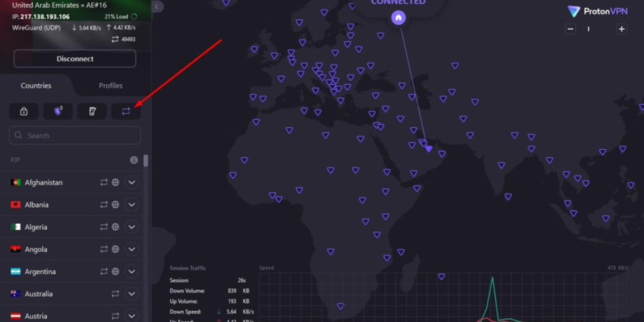Click the P2P section info icon
The image size is (644, 322).
(x=134, y=160)
